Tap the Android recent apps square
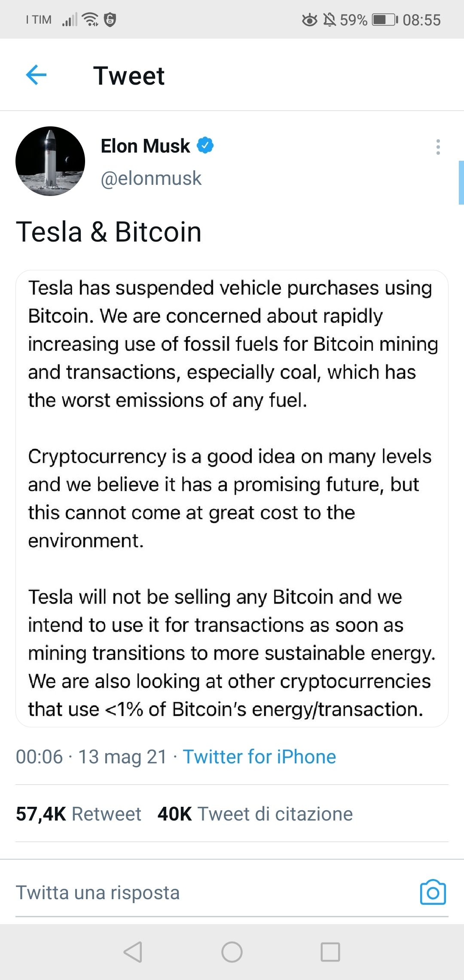 point(330,952)
